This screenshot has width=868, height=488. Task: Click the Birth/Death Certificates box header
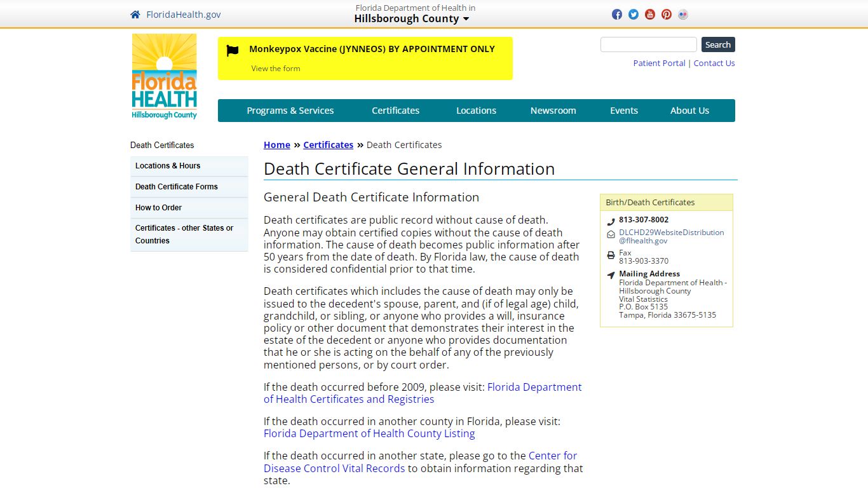click(667, 202)
